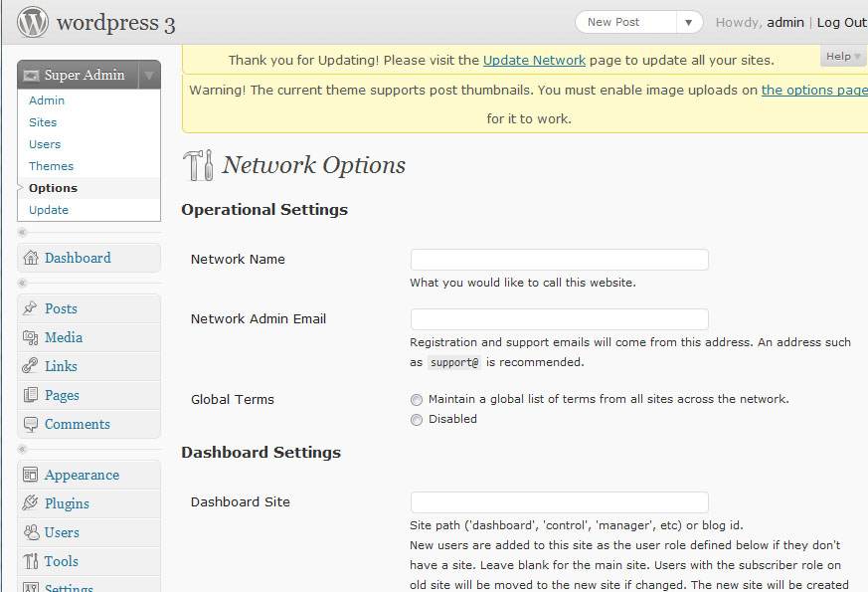Click the Pages icon in sidebar

[30, 394]
